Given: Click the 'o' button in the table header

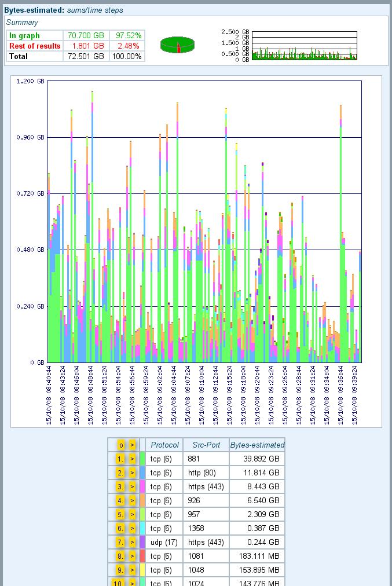Looking at the screenshot, I should click(121, 445).
